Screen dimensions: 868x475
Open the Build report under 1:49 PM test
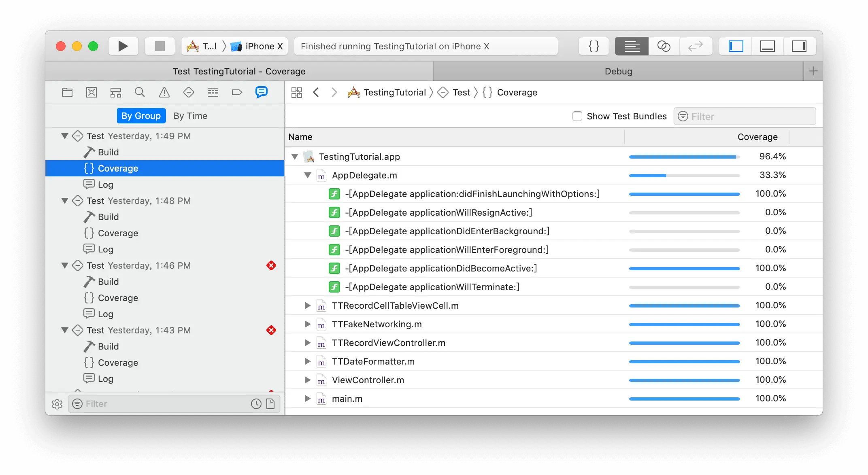point(165,152)
